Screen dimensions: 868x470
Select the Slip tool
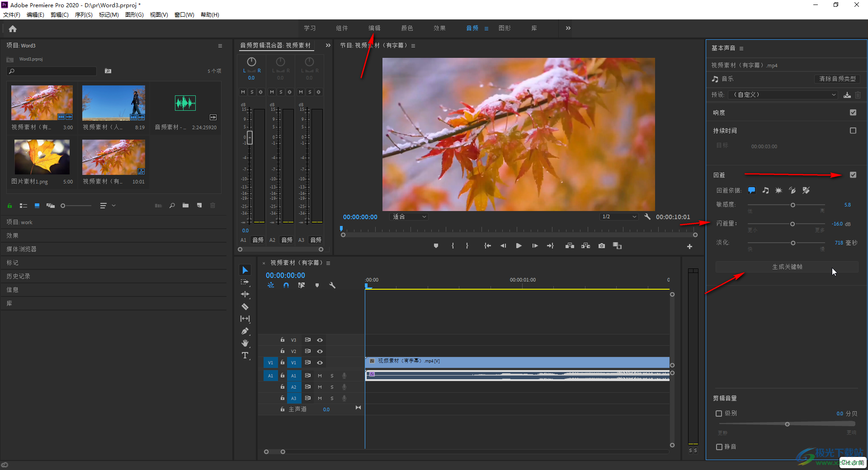pyautogui.click(x=245, y=319)
